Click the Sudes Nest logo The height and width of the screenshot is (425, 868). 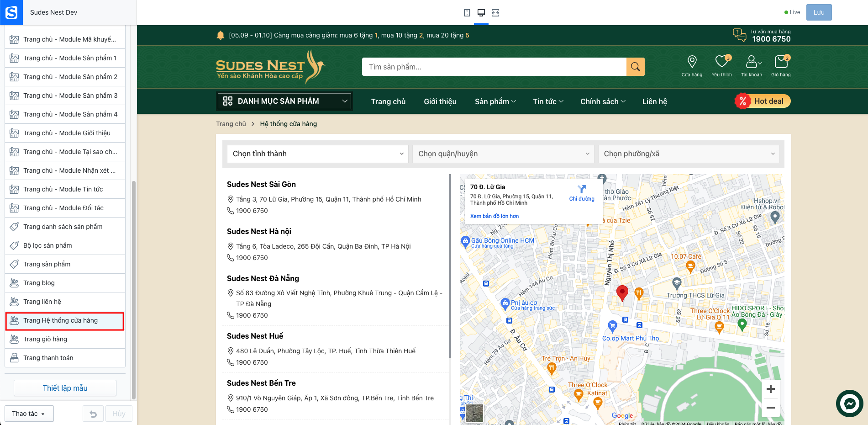(x=270, y=67)
